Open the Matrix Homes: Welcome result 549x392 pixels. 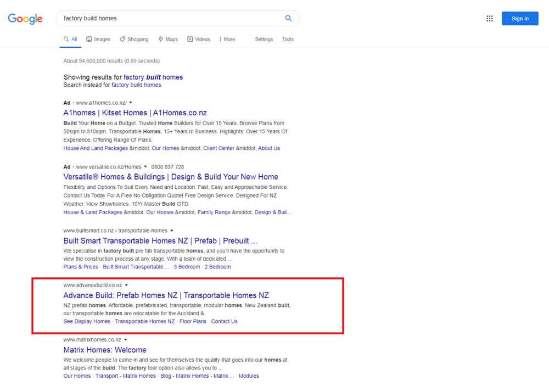pos(104,350)
